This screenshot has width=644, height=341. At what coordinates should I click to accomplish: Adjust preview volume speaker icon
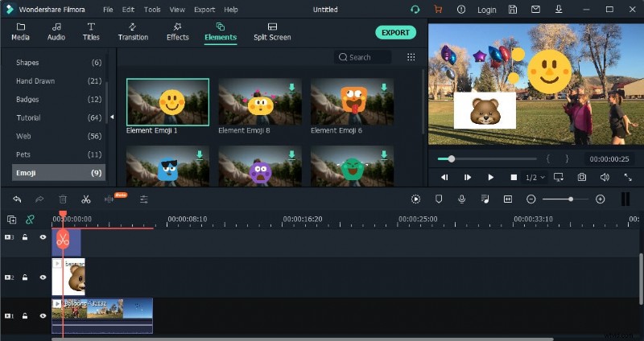(605, 177)
